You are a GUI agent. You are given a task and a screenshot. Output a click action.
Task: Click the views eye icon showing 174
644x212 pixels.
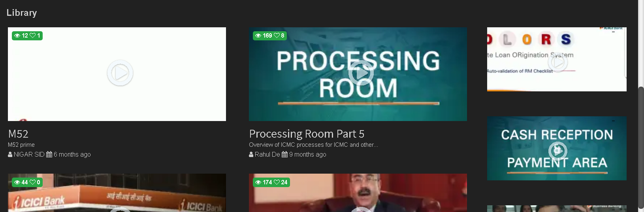[x=258, y=182]
